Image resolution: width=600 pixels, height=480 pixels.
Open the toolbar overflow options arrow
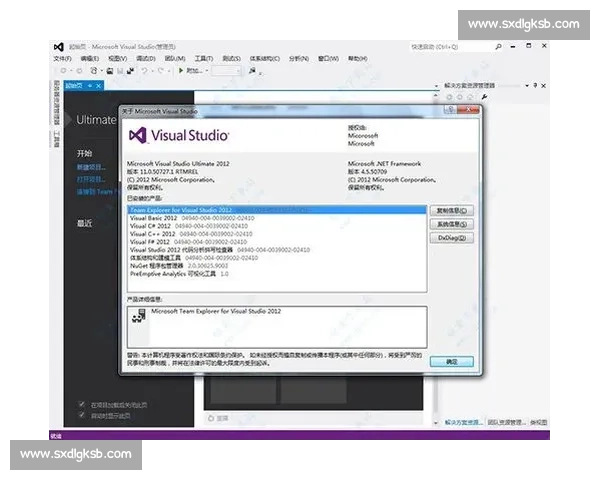261,72
